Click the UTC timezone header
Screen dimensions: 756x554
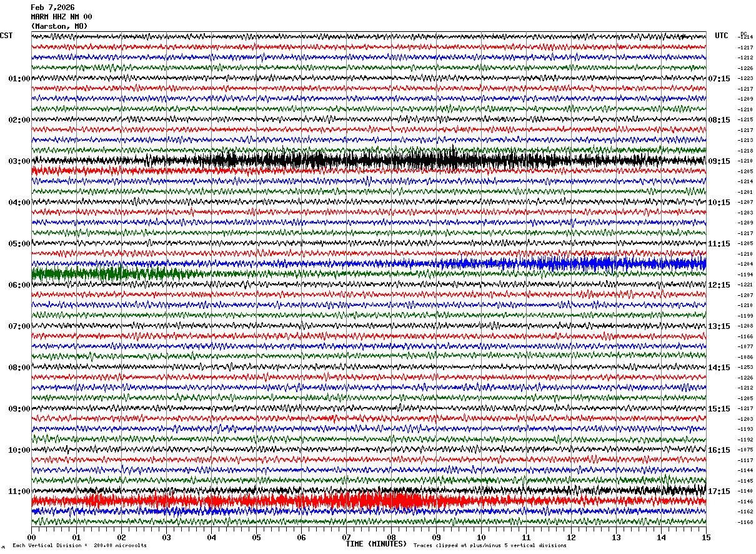tap(722, 36)
